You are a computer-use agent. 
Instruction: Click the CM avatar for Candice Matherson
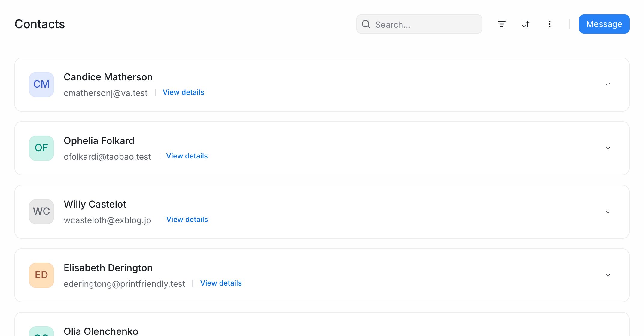41,84
